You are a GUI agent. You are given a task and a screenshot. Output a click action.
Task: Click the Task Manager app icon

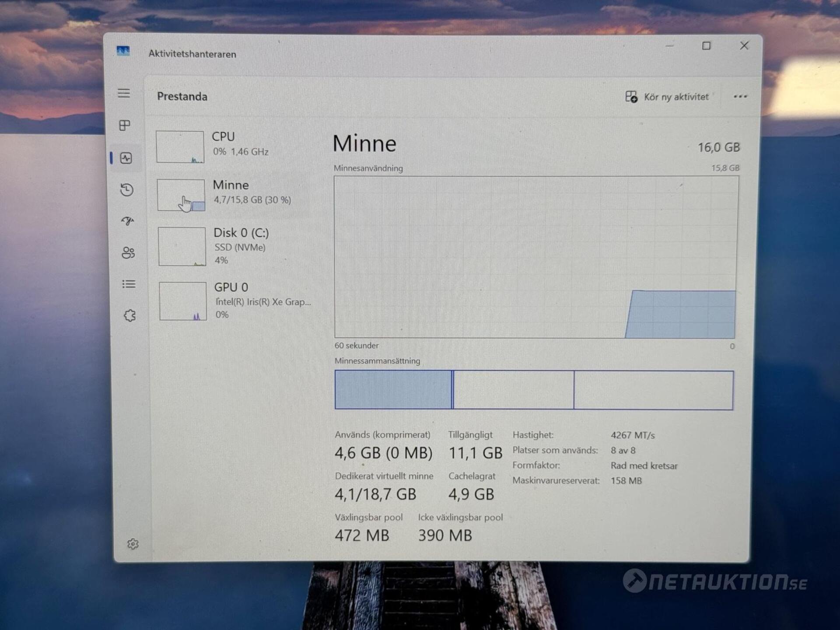123,52
